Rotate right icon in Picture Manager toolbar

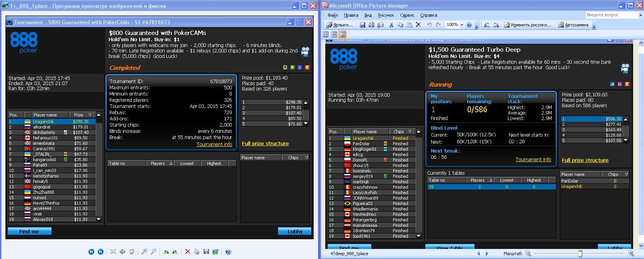click(x=496, y=25)
